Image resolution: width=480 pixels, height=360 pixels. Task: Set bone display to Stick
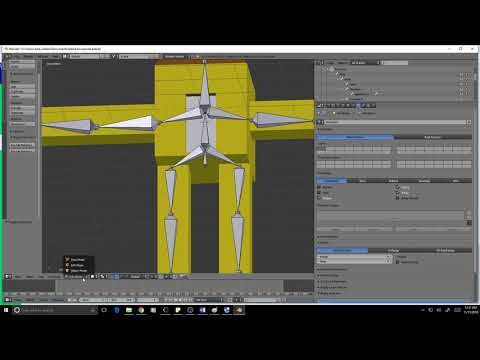[362, 181]
